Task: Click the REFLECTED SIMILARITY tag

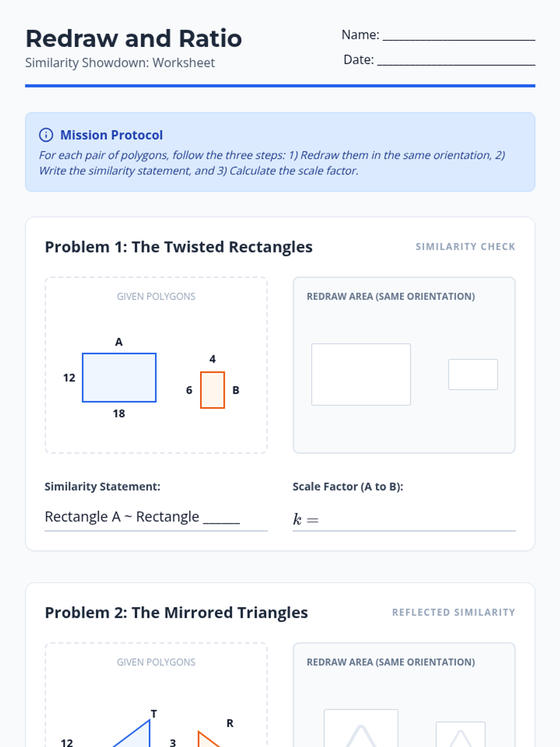Action: [x=453, y=612]
